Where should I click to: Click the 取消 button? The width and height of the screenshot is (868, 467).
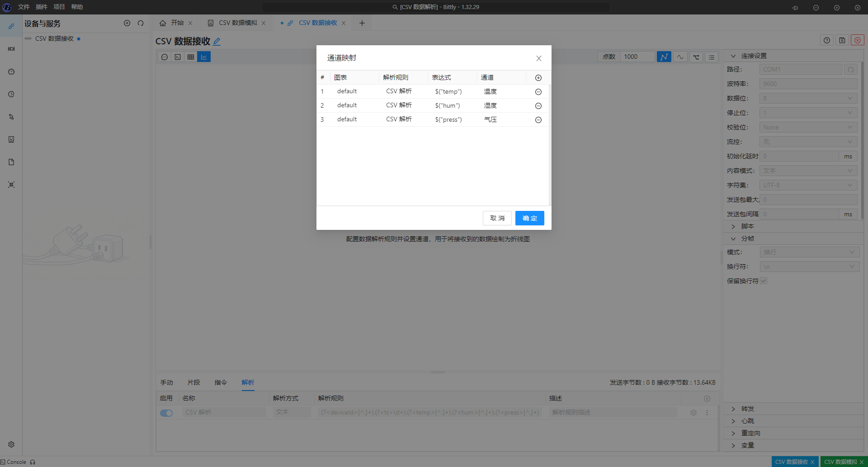(x=497, y=218)
